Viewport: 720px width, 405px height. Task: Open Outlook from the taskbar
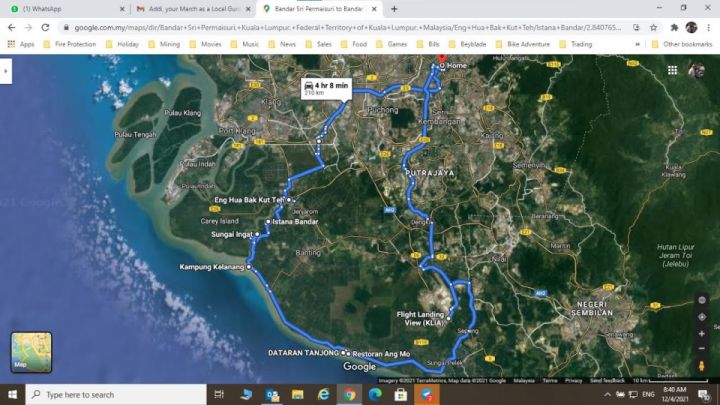pos(272,394)
